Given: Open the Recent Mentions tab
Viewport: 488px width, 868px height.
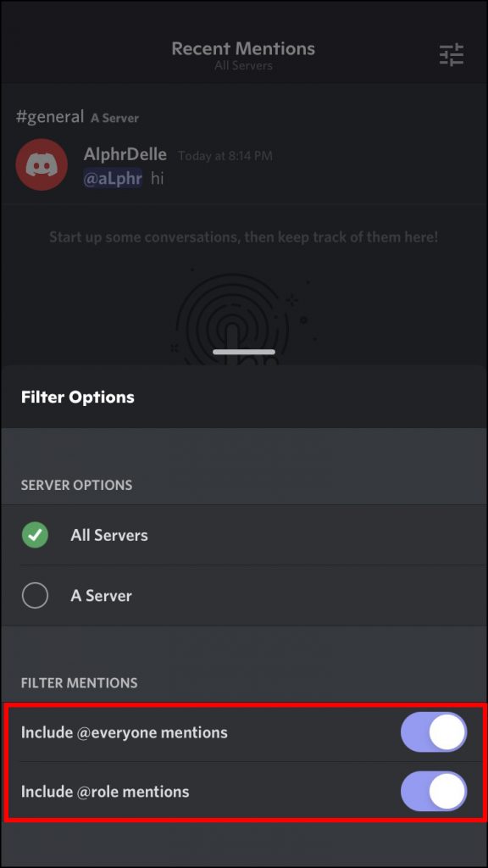Looking at the screenshot, I should pyautogui.click(x=244, y=48).
